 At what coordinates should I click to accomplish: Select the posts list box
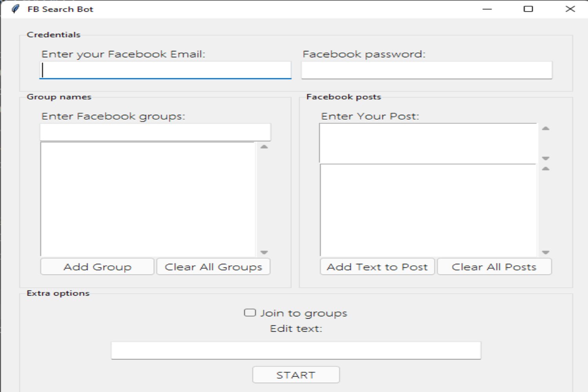(x=428, y=210)
